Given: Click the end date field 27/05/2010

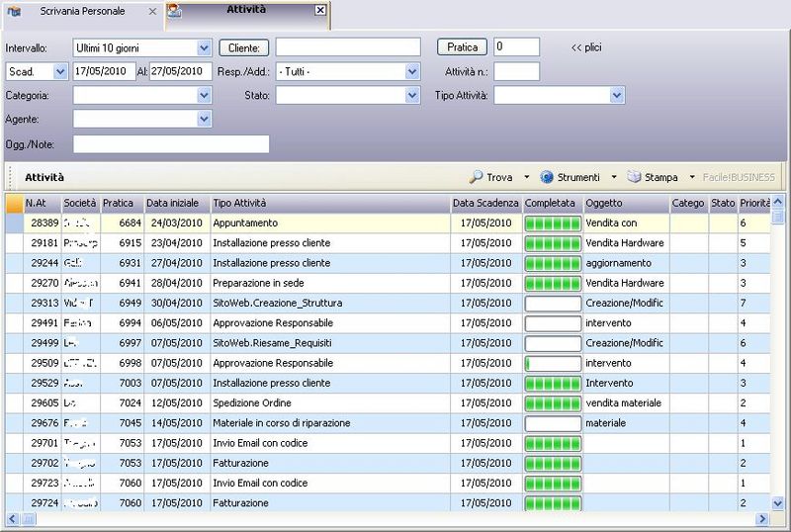Looking at the screenshot, I should pyautogui.click(x=180, y=71).
